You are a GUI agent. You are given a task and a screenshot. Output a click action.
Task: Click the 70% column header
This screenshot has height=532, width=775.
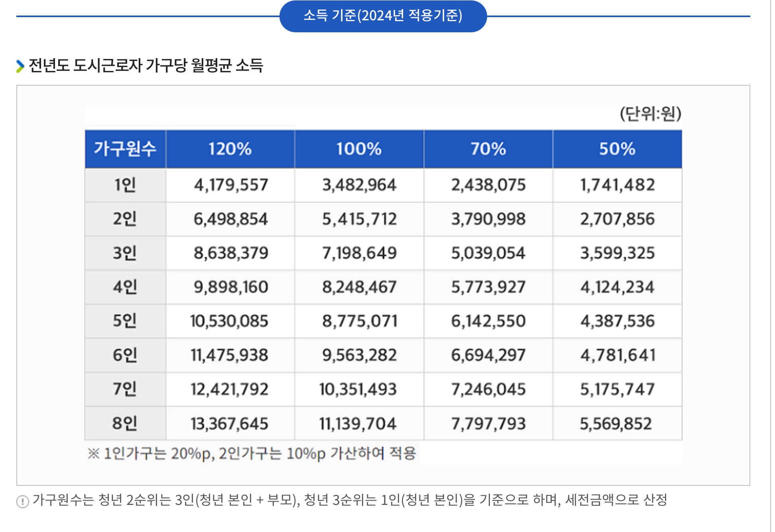click(488, 149)
